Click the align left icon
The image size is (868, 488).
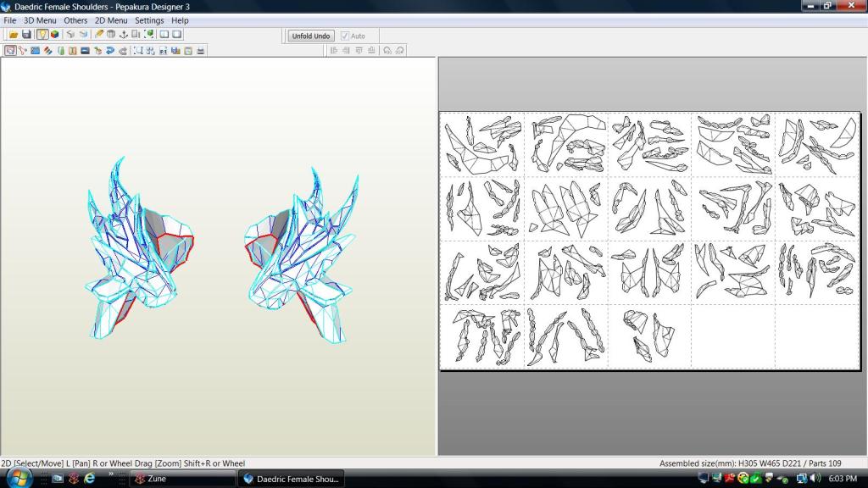click(x=334, y=50)
